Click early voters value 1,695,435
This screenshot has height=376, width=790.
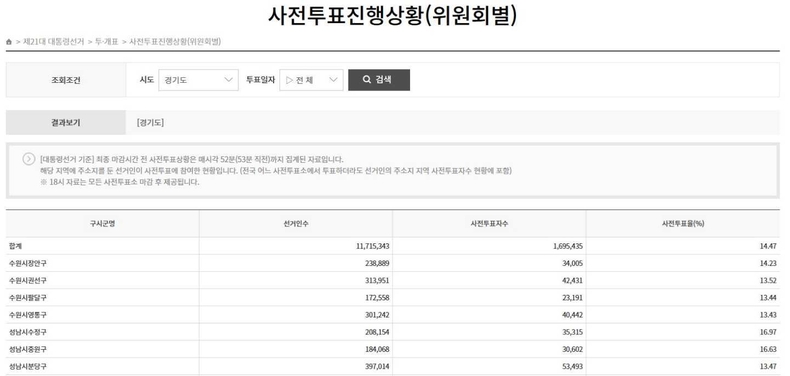568,246
